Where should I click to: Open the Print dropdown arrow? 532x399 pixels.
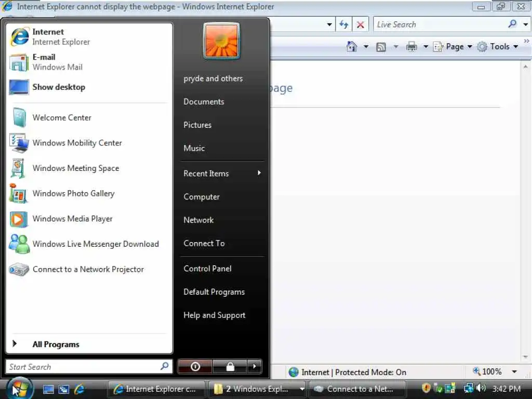tap(425, 46)
